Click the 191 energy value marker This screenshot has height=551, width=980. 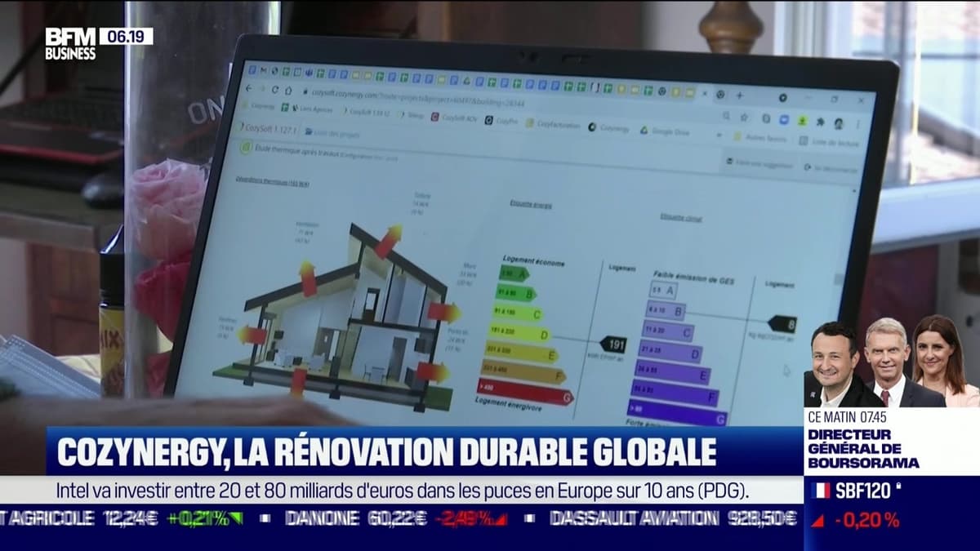click(613, 344)
